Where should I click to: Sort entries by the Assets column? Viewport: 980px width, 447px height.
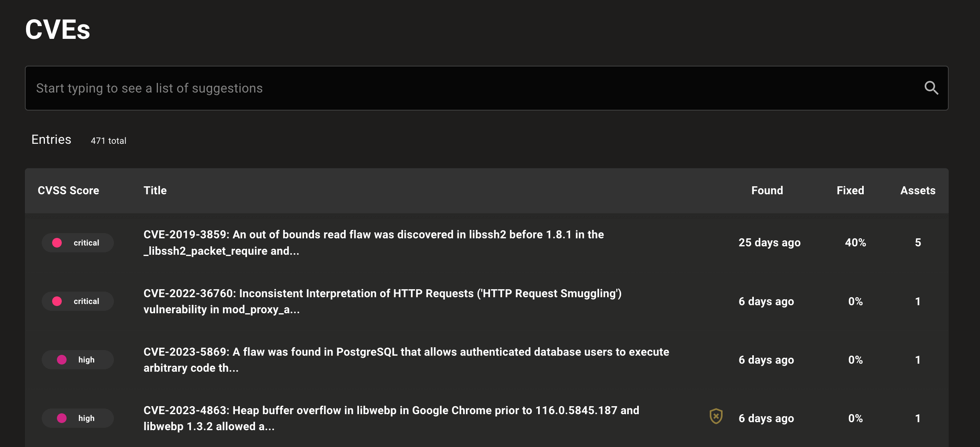pos(917,190)
